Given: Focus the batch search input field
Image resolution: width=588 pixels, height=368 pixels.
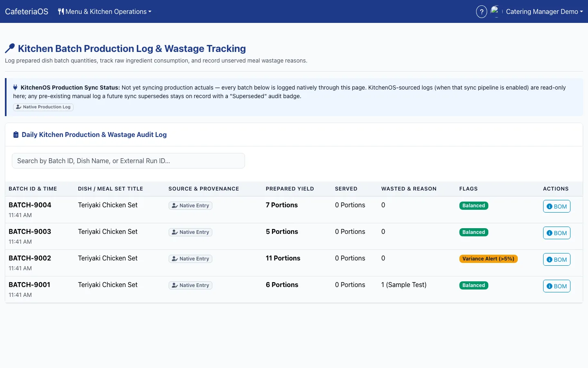Looking at the screenshot, I should pos(128,161).
